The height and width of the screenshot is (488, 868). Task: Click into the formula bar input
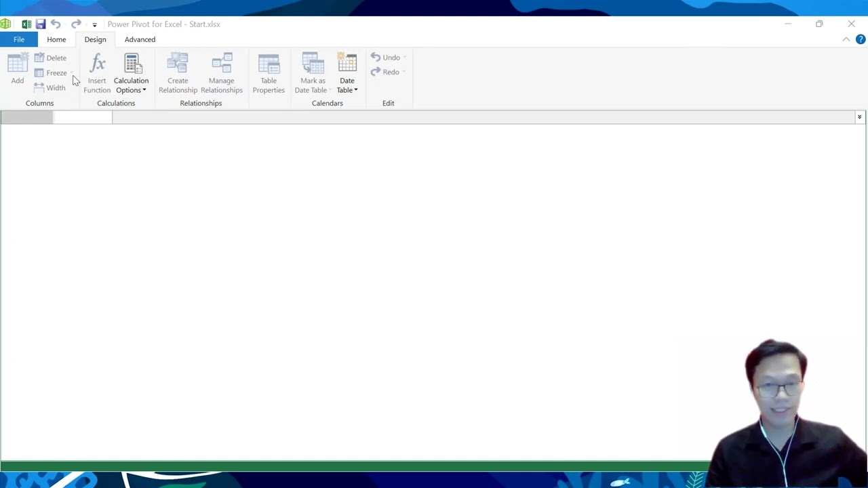click(483, 117)
